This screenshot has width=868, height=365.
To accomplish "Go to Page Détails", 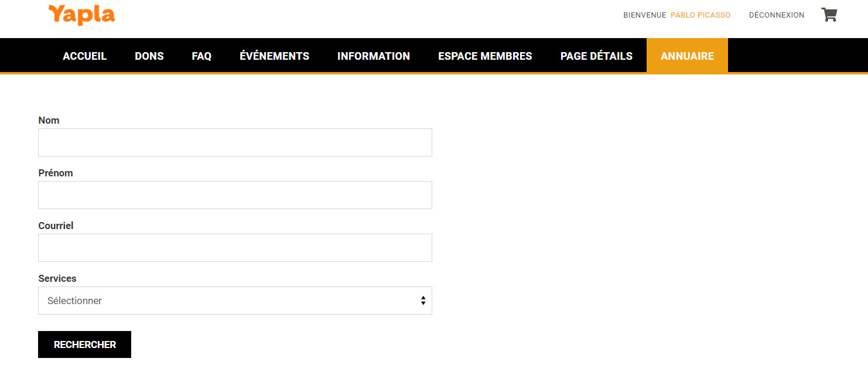I will click(x=596, y=56).
